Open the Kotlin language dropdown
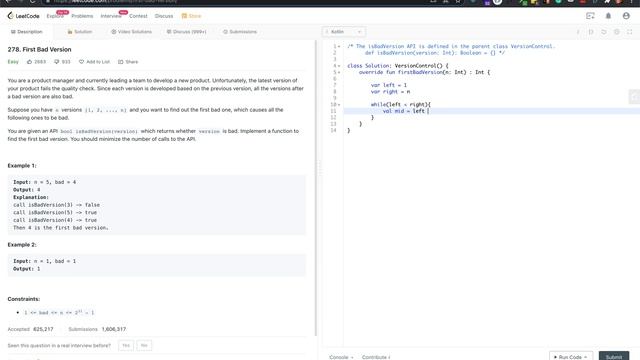 tap(344, 32)
